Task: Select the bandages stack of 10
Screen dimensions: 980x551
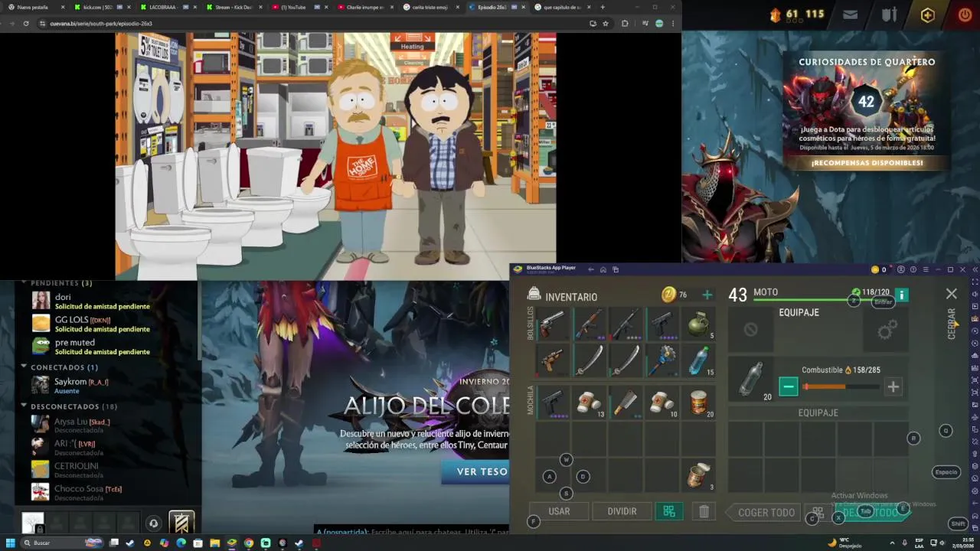Action: 661,403
